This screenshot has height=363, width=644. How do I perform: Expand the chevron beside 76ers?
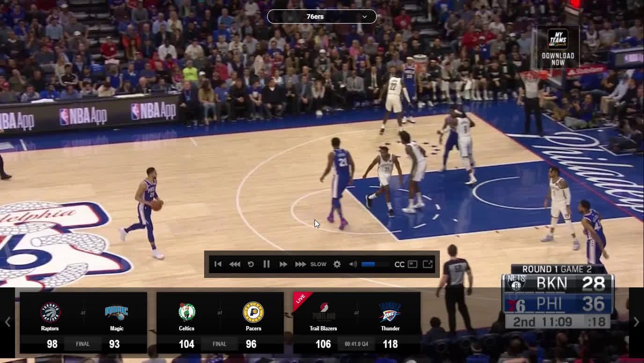(x=365, y=16)
